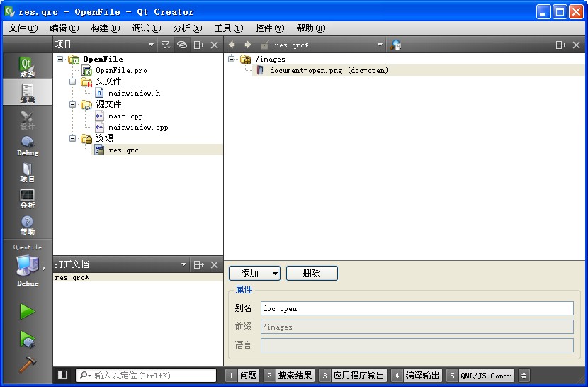Open the Welcome mode with Qt logo
588x387 pixels.
coord(28,66)
